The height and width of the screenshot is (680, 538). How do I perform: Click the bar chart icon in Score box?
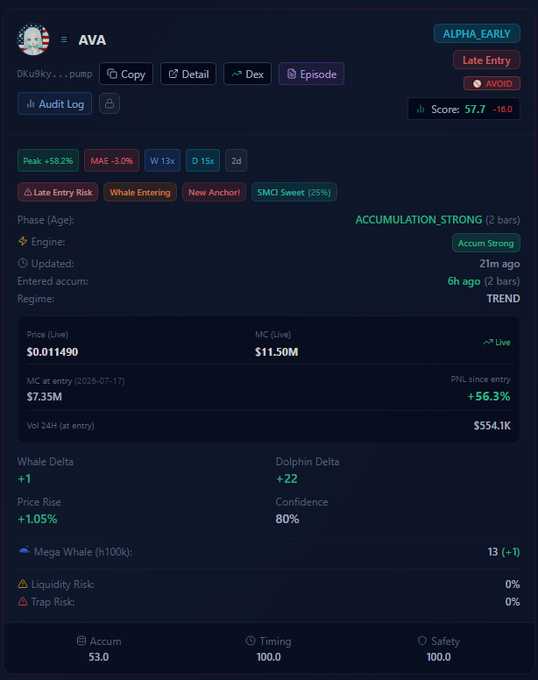[x=421, y=109]
